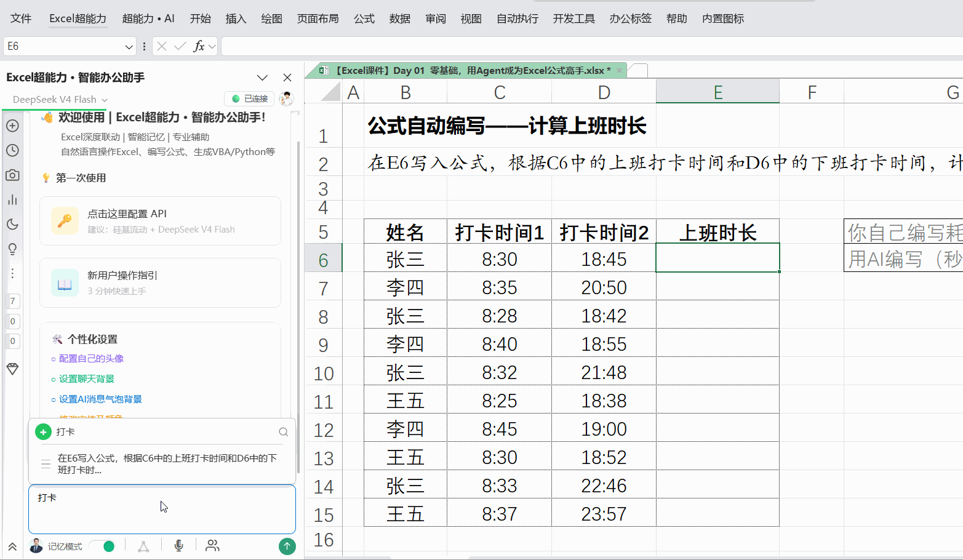This screenshot has width=963, height=560.
Task: Click the 已连接 connection status badge
Action: (x=250, y=98)
